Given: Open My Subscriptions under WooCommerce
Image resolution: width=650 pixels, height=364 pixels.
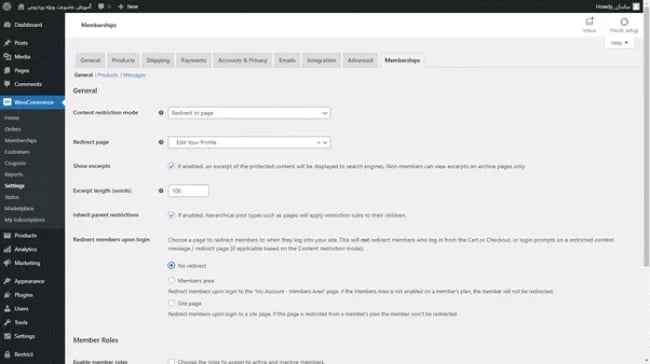Looking at the screenshot, I should tap(24, 220).
